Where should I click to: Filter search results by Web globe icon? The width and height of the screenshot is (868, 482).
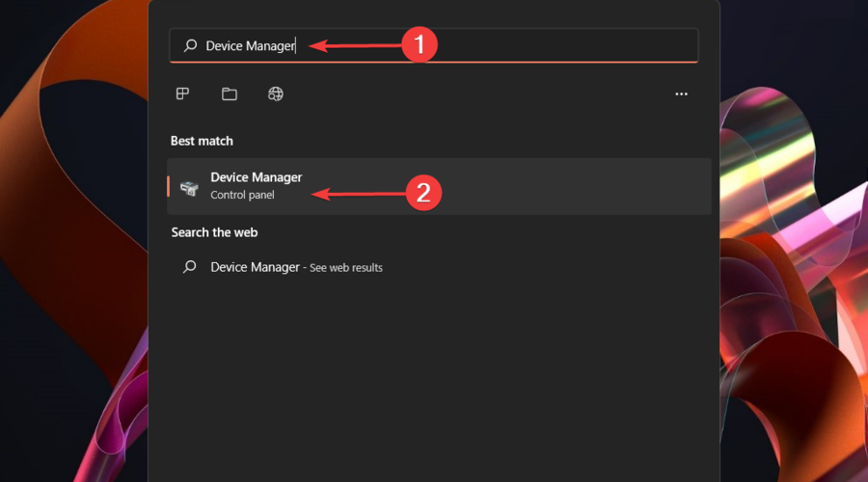pyautogui.click(x=276, y=94)
